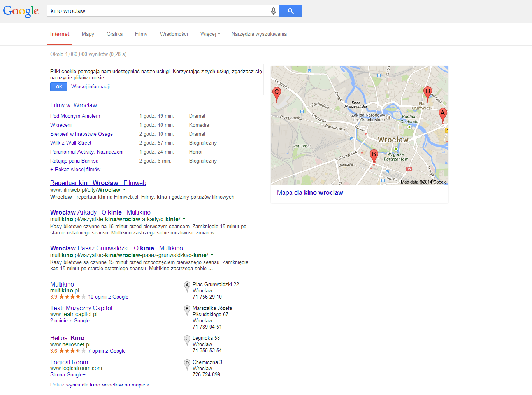Open Strona Google+ link for Logical Room
This screenshot has width=532, height=395.
(68, 375)
